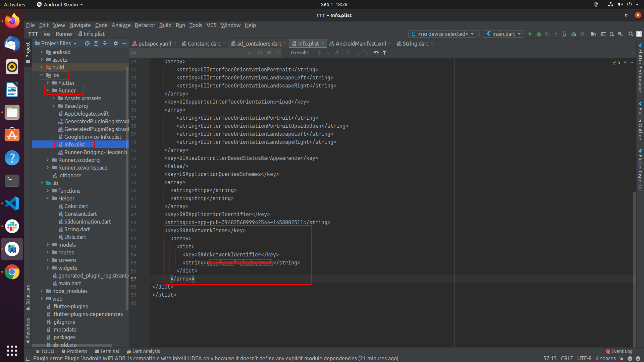The width and height of the screenshot is (644, 362).
Task: Go to next search occurrence arrow
Action: click(328, 53)
